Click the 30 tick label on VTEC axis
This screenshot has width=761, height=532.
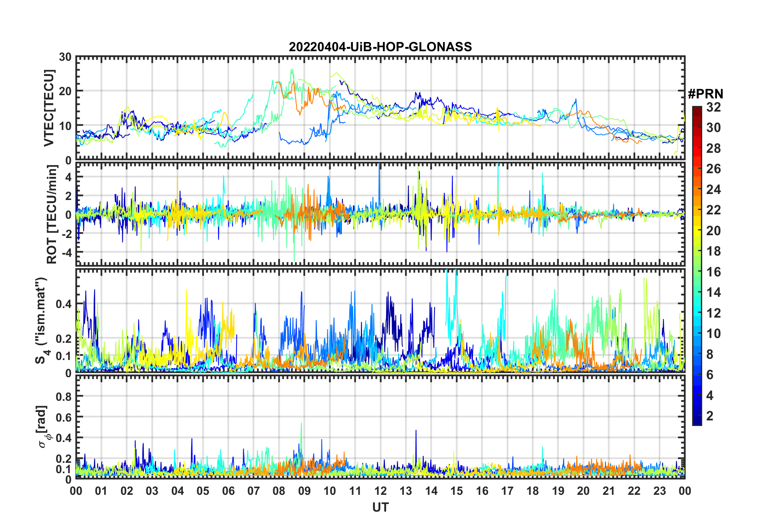pos(65,57)
